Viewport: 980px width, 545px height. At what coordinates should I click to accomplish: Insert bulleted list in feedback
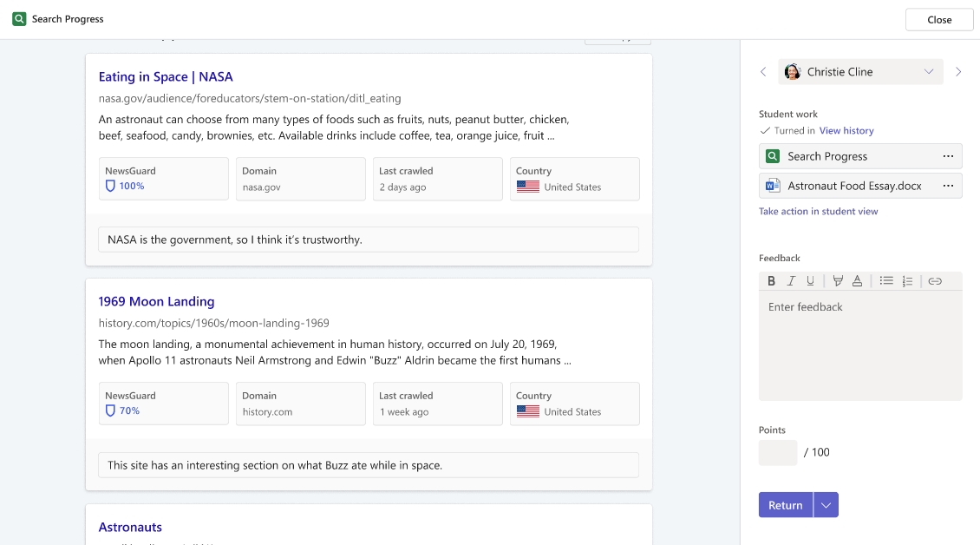click(x=886, y=281)
